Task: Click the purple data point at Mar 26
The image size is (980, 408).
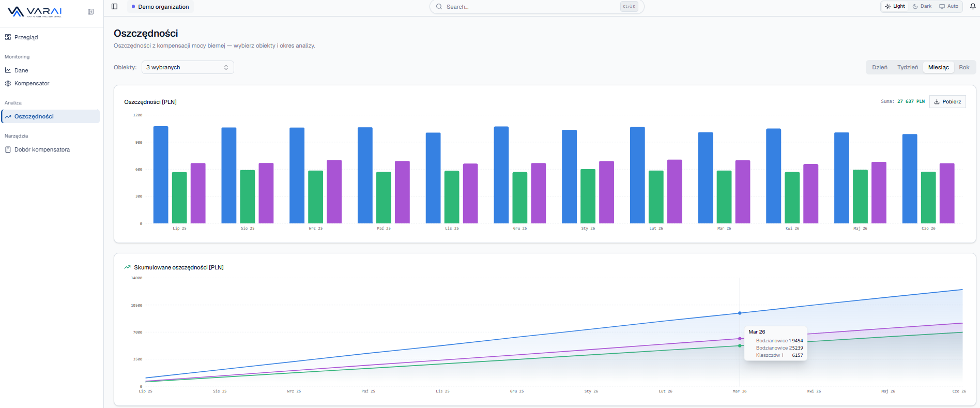Action: [740, 339]
